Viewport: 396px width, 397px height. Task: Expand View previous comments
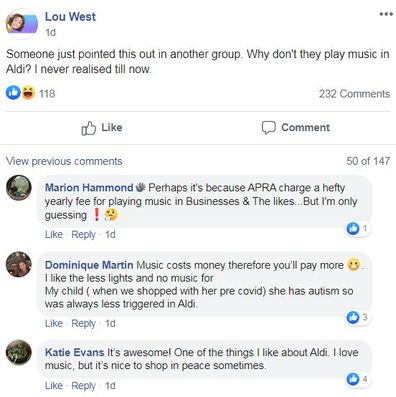pos(64,161)
